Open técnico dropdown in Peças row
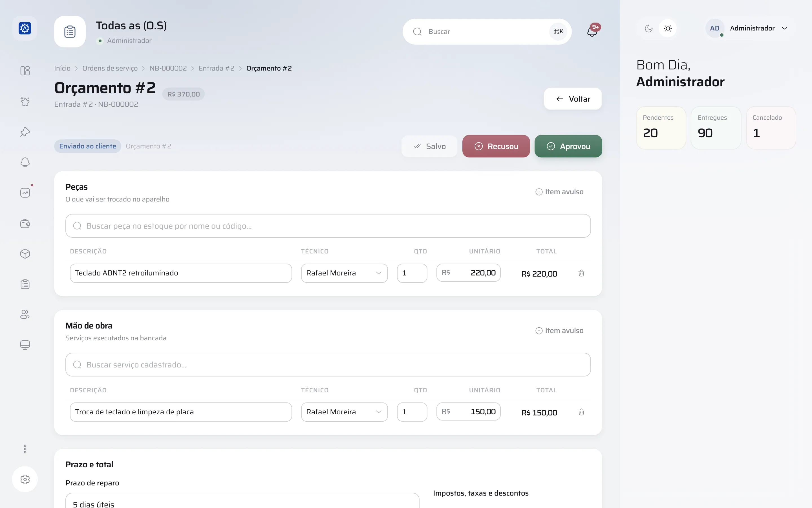This screenshot has height=508, width=812. tap(344, 273)
